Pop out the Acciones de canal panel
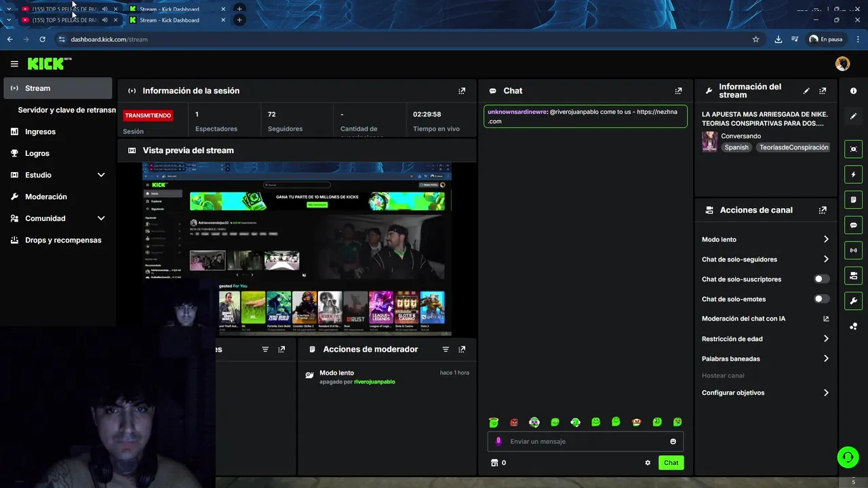Screen dimensions: 868x488 [823, 210]
